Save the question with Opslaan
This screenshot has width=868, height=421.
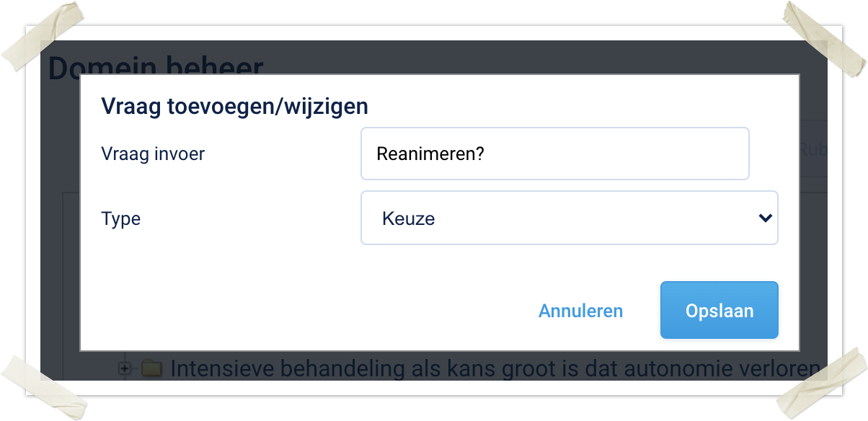(719, 310)
